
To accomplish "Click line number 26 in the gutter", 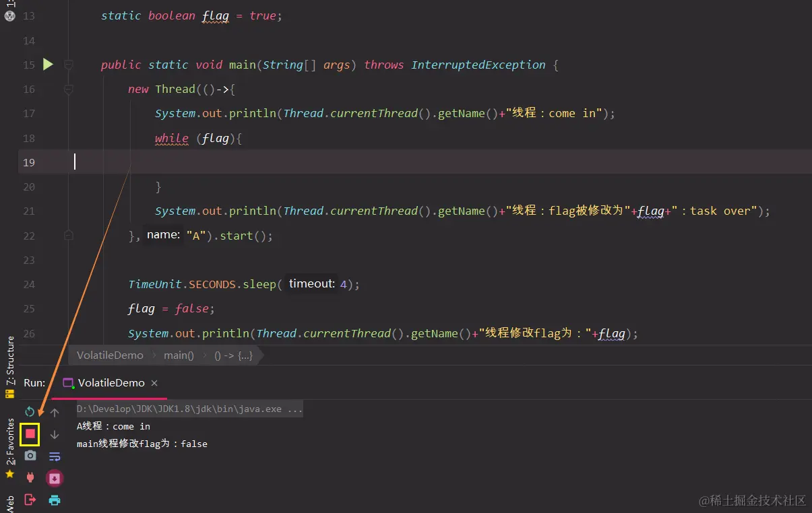I will [28, 333].
